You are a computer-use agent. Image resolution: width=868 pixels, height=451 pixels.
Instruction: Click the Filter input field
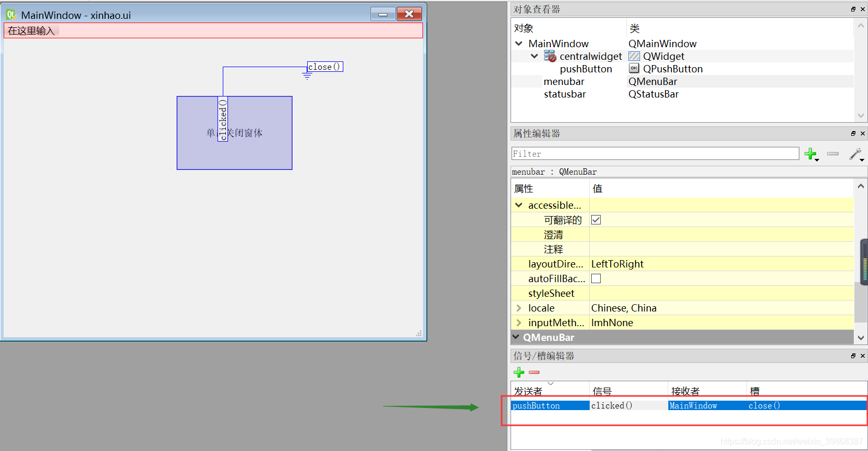[x=655, y=154]
